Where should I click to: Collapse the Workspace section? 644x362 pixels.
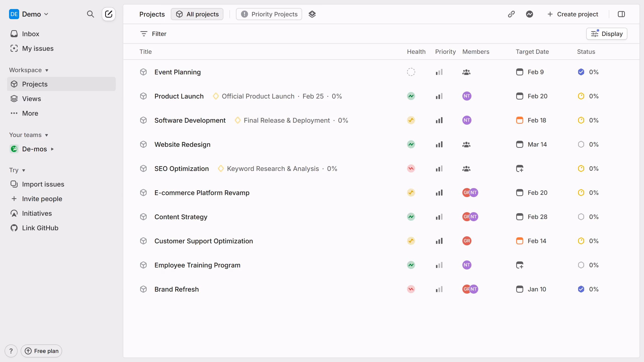(x=29, y=70)
